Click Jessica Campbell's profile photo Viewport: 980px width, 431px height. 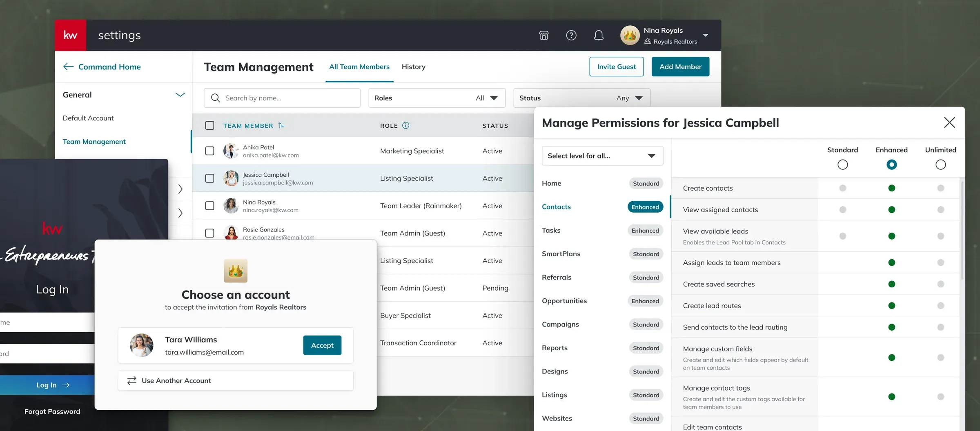(x=231, y=178)
